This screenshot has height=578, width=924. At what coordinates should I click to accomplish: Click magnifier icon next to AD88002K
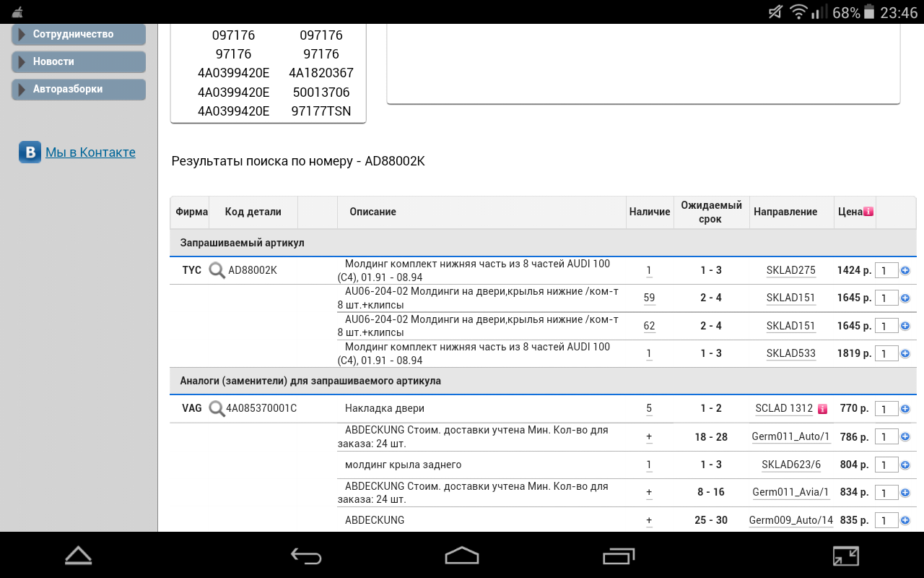(x=217, y=270)
